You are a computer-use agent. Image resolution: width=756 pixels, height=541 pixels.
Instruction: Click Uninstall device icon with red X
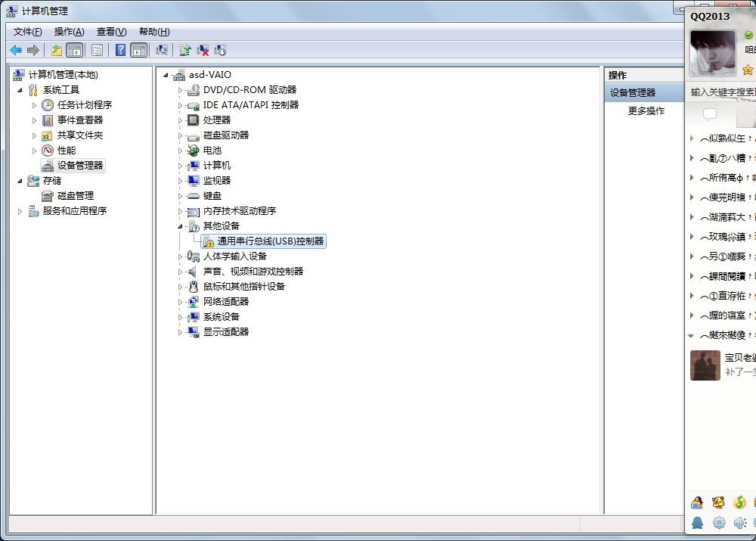(203, 50)
